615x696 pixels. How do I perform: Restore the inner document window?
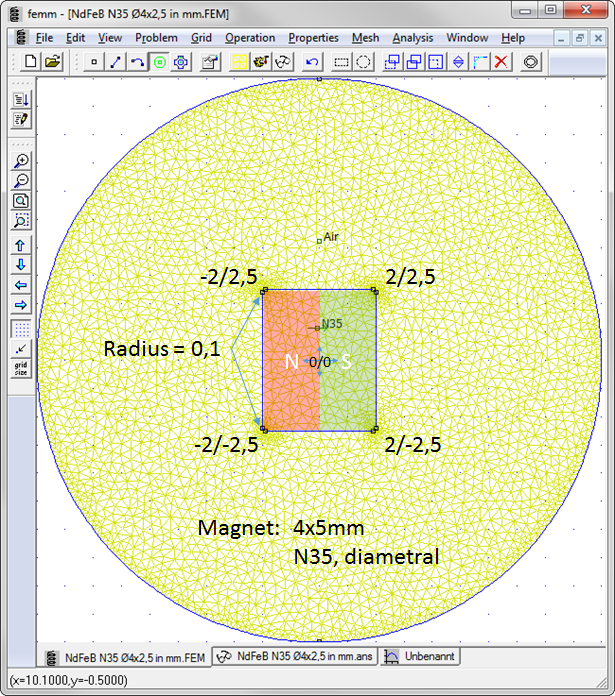pyautogui.click(x=580, y=38)
